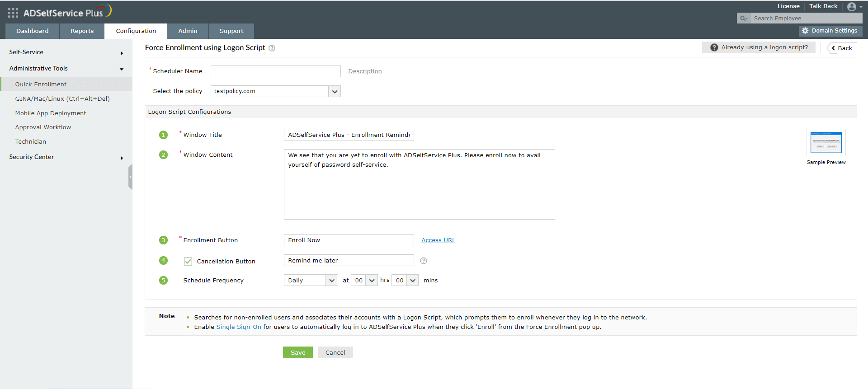The image size is (868, 389).
Task: Click the Cancellation Button help icon
Action: pyautogui.click(x=424, y=261)
